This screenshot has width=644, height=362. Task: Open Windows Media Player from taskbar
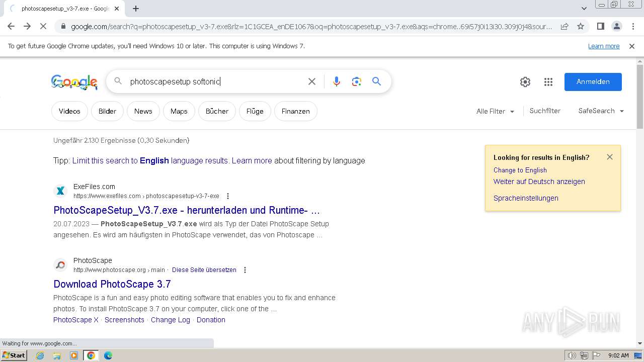(x=74, y=355)
